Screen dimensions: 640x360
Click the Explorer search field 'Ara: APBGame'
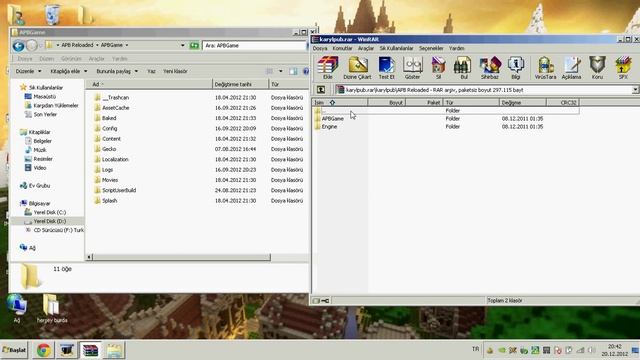[254, 45]
